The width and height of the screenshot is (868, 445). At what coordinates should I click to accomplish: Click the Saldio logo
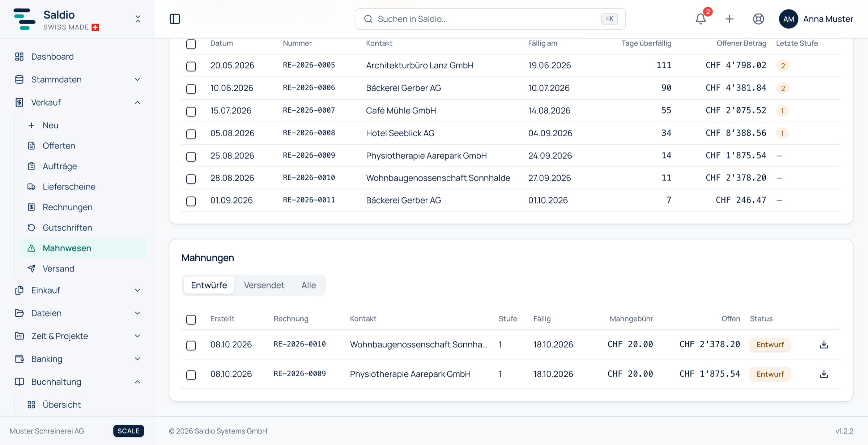coord(24,19)
